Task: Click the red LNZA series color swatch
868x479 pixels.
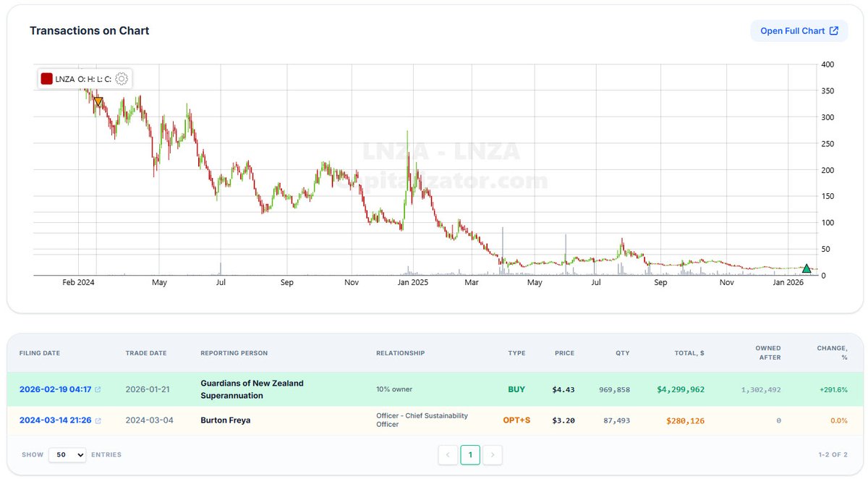Action: (x=46, y=79)
